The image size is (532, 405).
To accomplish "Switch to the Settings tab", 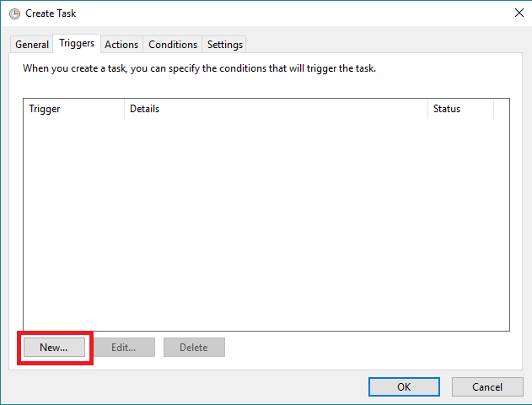I will [225, 45].
